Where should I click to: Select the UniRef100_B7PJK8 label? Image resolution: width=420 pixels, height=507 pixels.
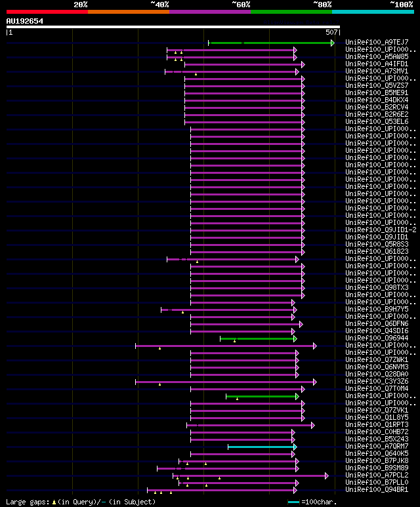(x=377, y=461)
